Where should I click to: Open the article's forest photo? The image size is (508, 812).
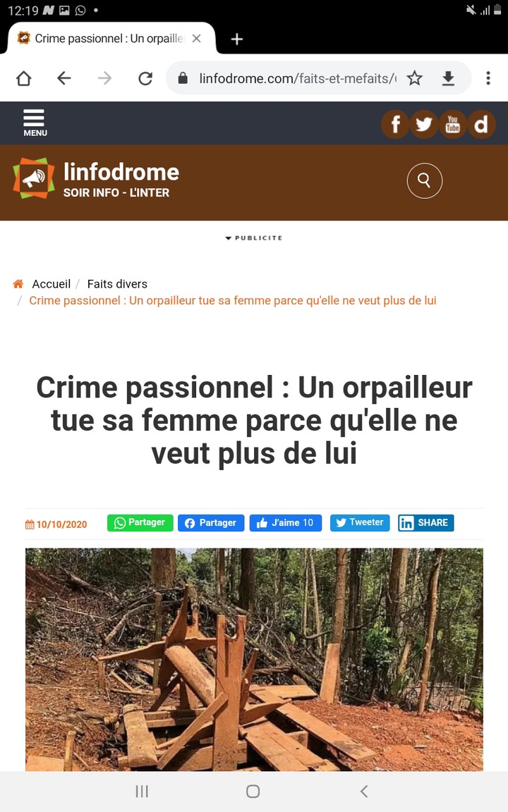(x=254, y=659)
